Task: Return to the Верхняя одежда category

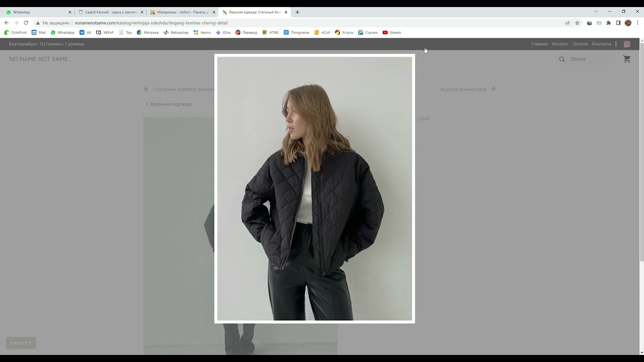Action: 169,104
